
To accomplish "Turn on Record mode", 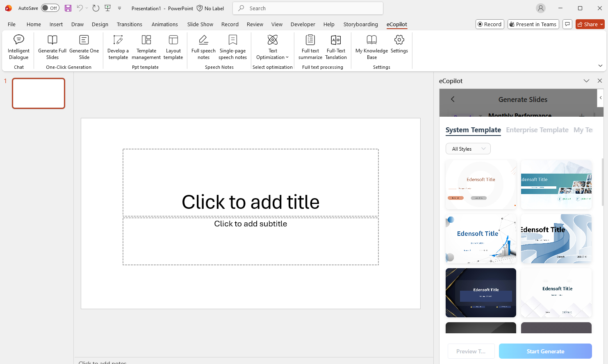I will click(490, 24).
